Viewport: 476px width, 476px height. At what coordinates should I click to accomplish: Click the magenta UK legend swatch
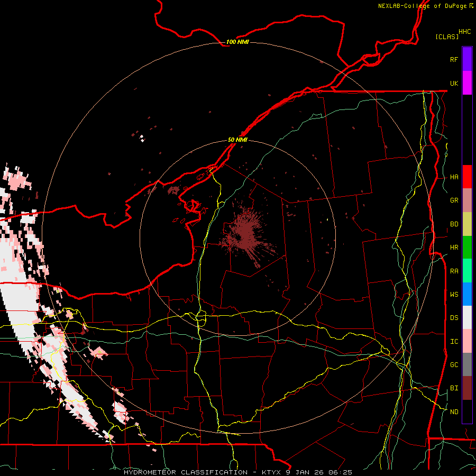coord(467,83)
